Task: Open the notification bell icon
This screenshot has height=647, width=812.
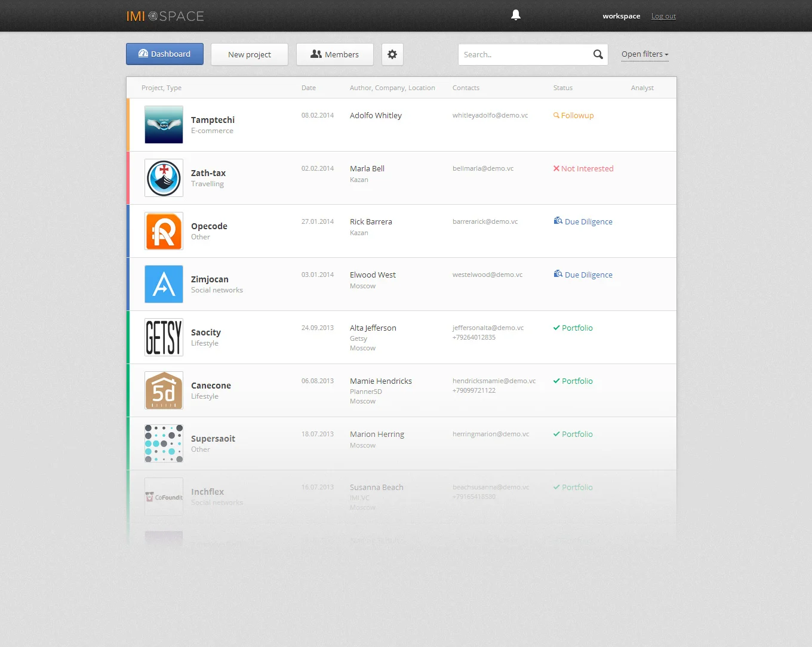Action: coord(516,15)
